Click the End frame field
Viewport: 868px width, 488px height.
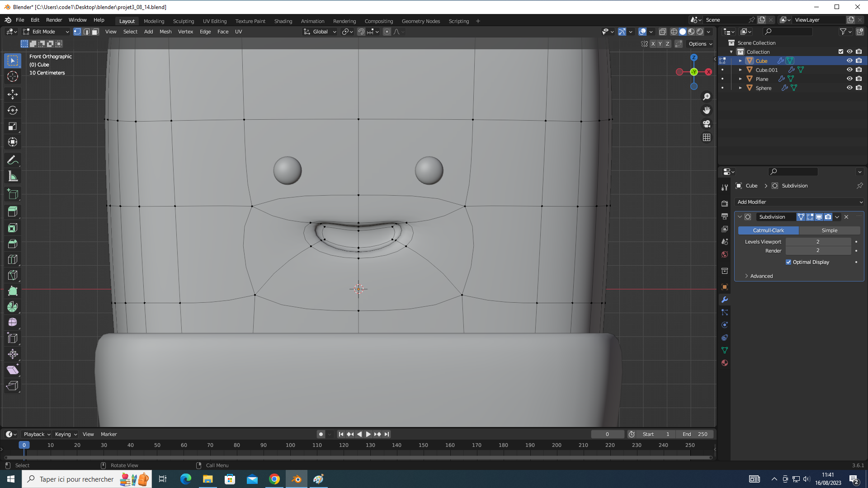click(x=695, y=434)
